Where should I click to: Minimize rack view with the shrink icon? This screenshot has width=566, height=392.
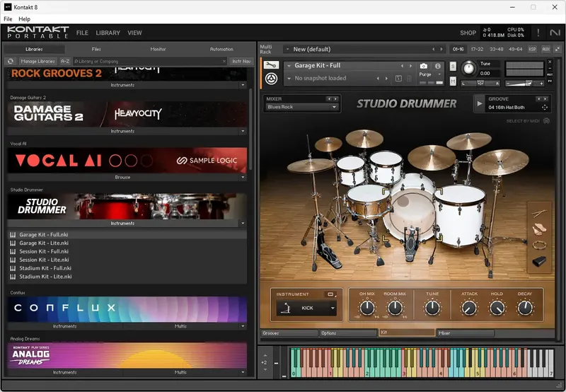[x=558, y=49]
